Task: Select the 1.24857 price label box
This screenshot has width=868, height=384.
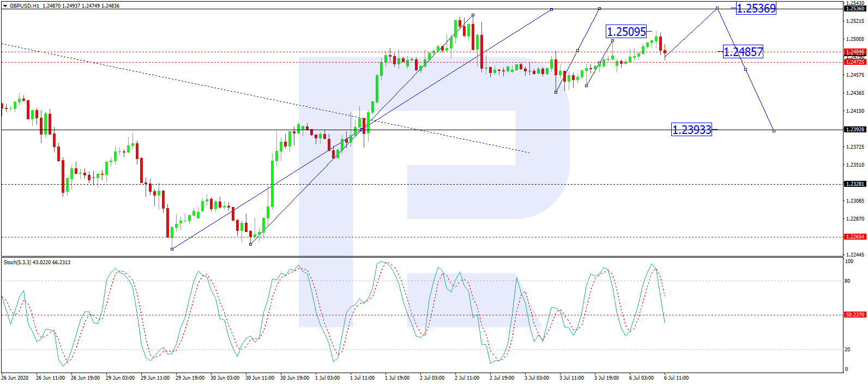Action: coord(743,52)
